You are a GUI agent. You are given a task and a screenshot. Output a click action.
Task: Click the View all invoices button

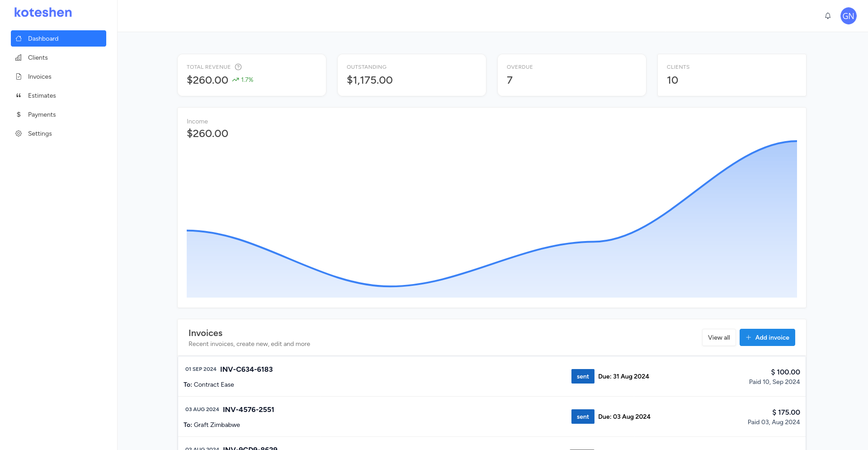click(x=718, y=337)
